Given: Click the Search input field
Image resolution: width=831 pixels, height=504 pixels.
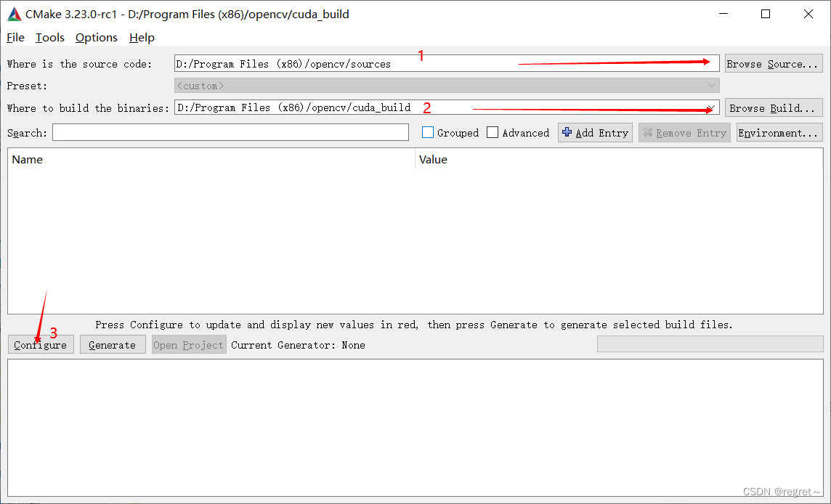Looking at the screenshot, I should click(x=230, y=132).
